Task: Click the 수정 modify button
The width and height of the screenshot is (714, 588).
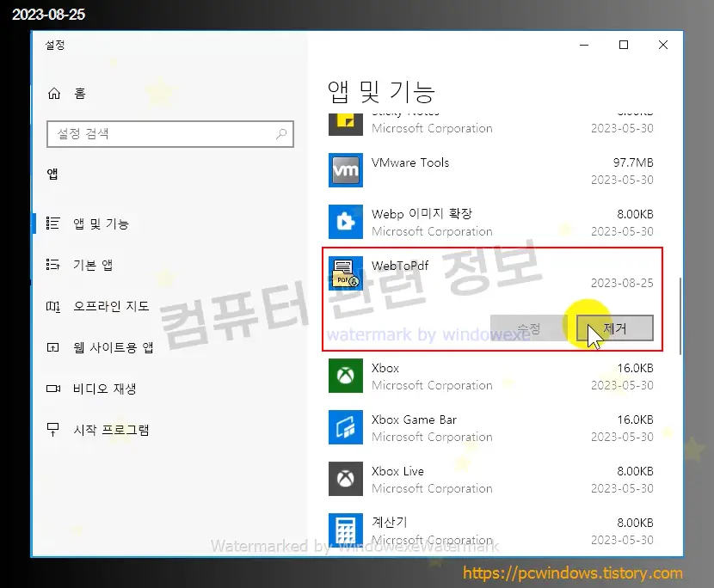Action: click(x=529, y=328)
